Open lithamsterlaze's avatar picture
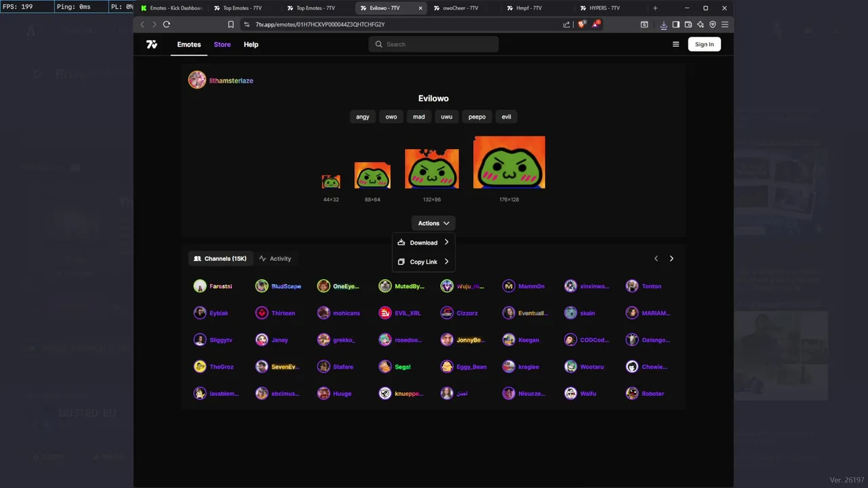Screen dimensions: 868x488 [197, 80]
